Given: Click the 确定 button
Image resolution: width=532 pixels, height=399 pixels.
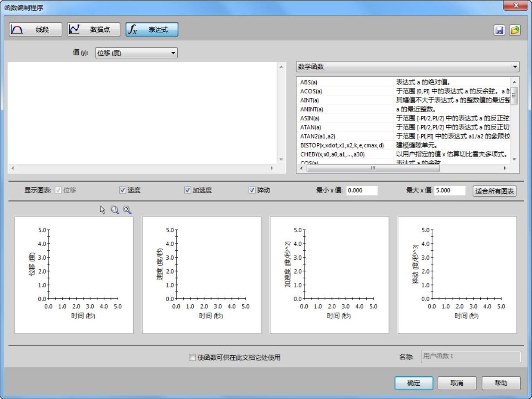Looking at the screenshot, I should click(413, 383).
